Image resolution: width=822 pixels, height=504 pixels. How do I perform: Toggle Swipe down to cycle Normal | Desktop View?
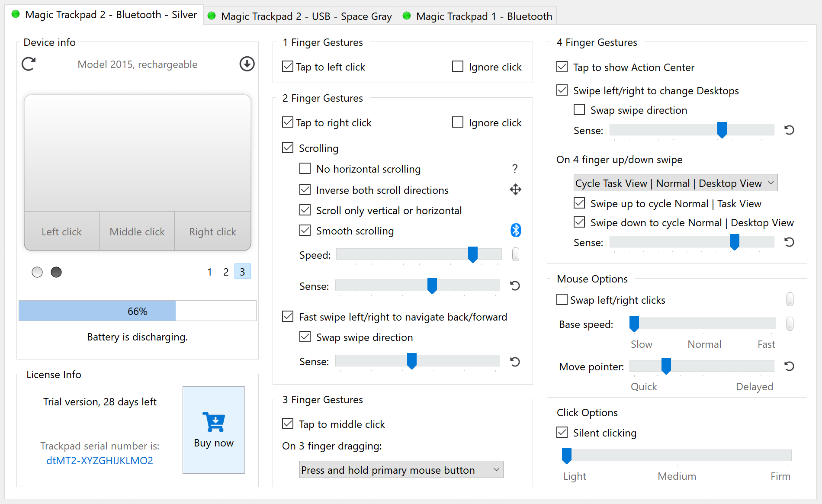[579, 222]
